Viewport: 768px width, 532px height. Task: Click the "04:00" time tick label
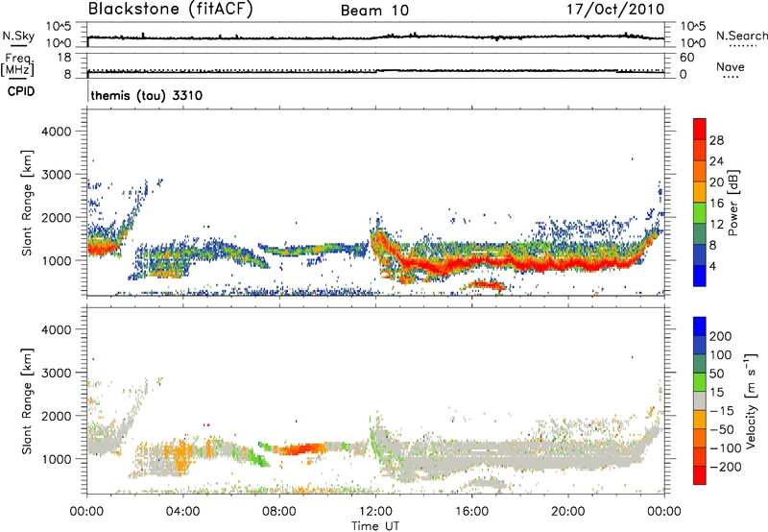(182, 512)
